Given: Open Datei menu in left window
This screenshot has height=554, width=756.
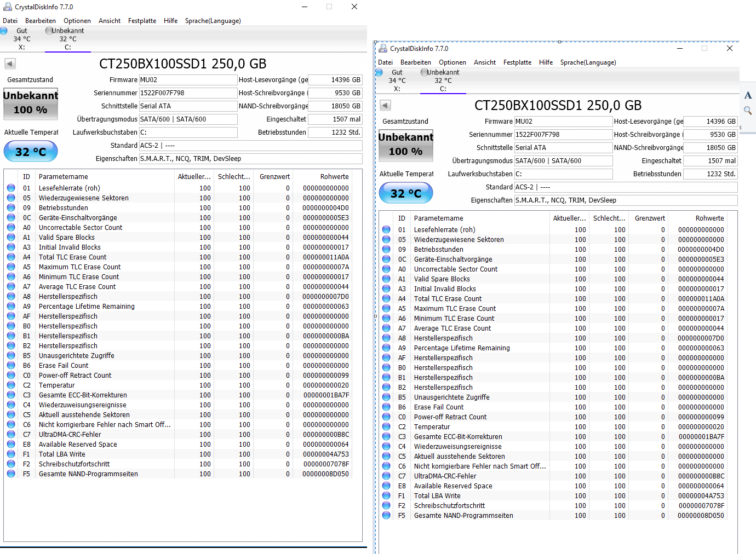Looking at the screenshot, I should (x=10, y=21).
